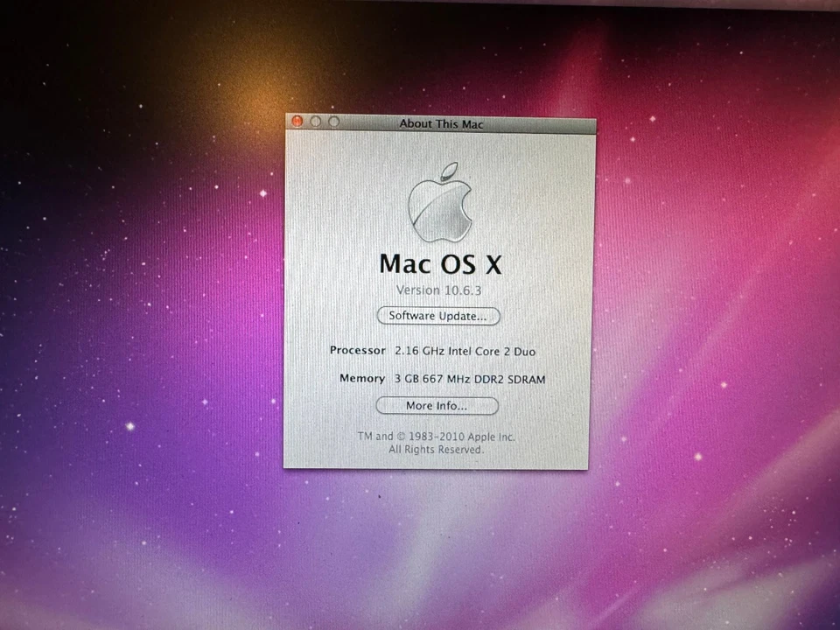The image size is (840, 630).
Task: Click the Version 10.6.3 text to reveal build number
Action: (438, 290)
